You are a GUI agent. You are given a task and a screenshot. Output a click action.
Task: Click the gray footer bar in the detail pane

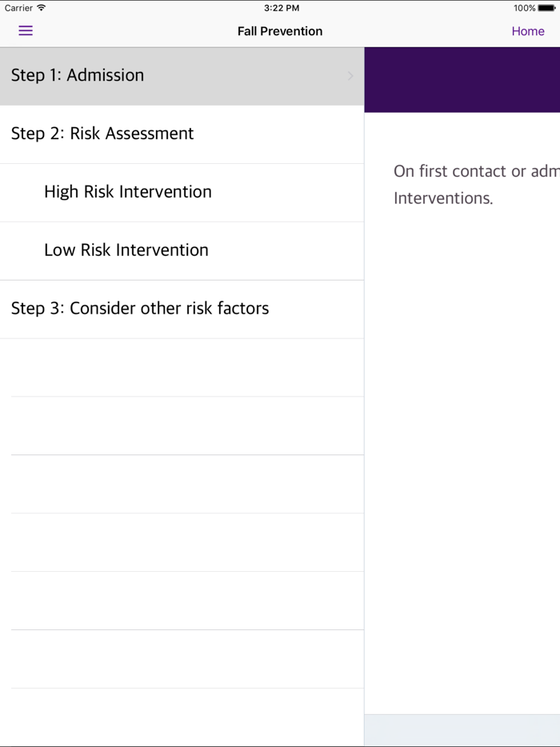tap(462, 730)
